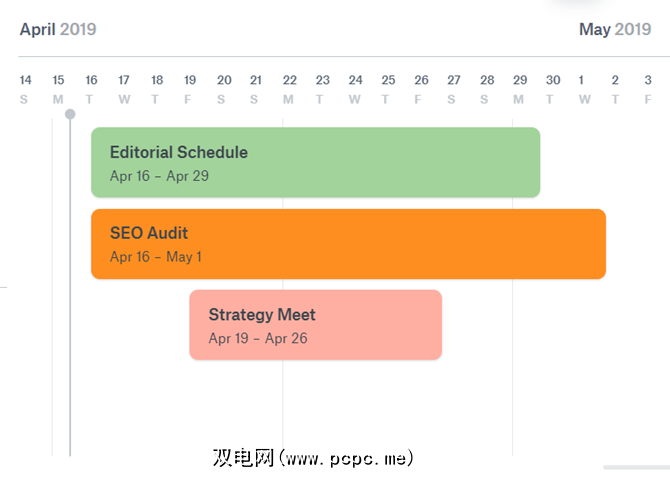Image resolution: width=670 pixels, height=481 pixels.
Task: Select May 1 Wednesday in timeline header
Action: 585,88
